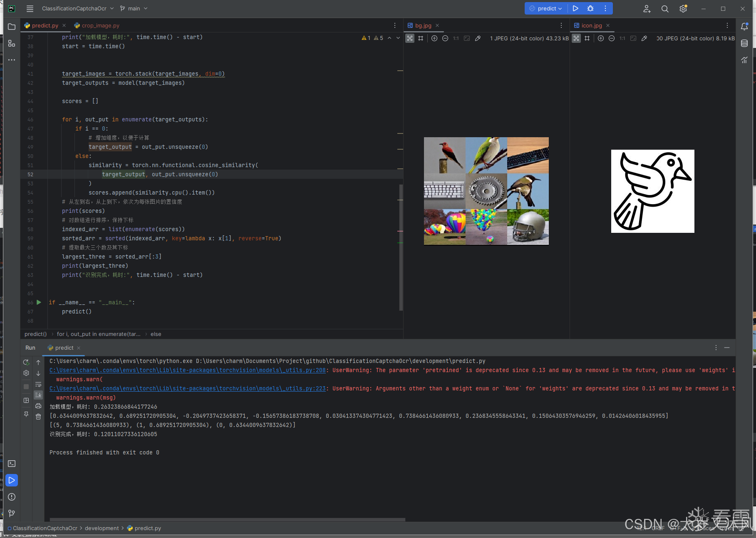Open Notifications bell in right sidebar

(x=744, y=27)
